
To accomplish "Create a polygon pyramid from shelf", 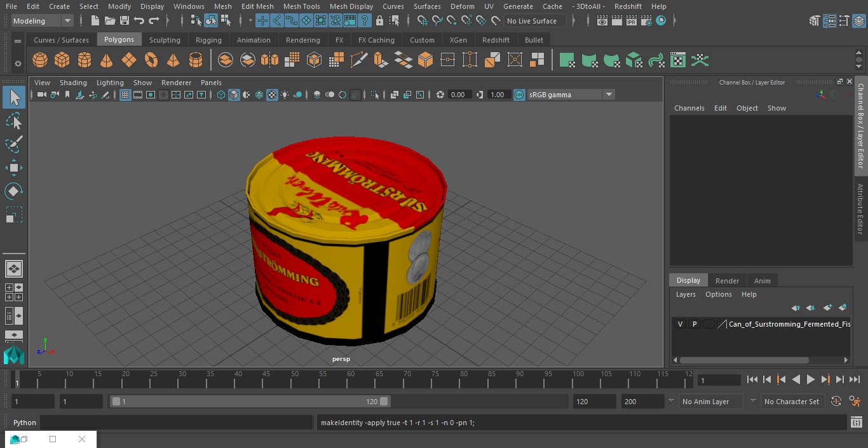I will point(173,60).
